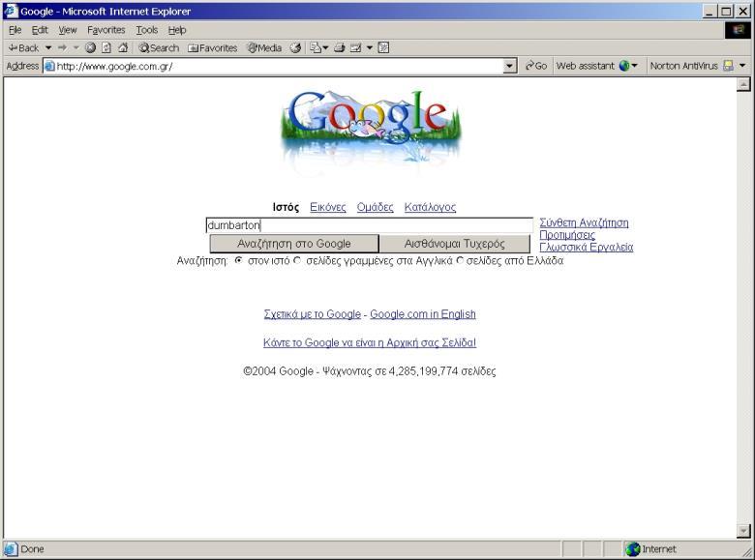The image size is (755, 560).
Task: Click the Edit page toolbar icon
Action: coord(356,48)
